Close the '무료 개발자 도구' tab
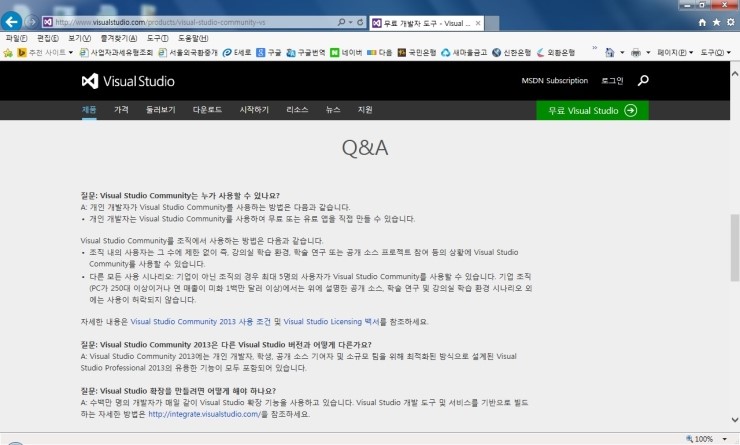 [478, 23]
